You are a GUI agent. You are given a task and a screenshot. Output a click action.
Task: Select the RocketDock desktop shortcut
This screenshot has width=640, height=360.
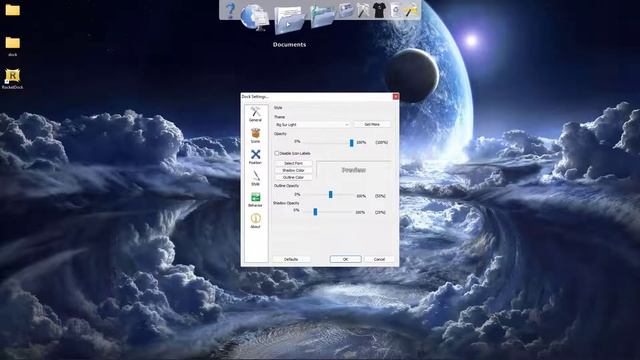click(x=13, y=79)
